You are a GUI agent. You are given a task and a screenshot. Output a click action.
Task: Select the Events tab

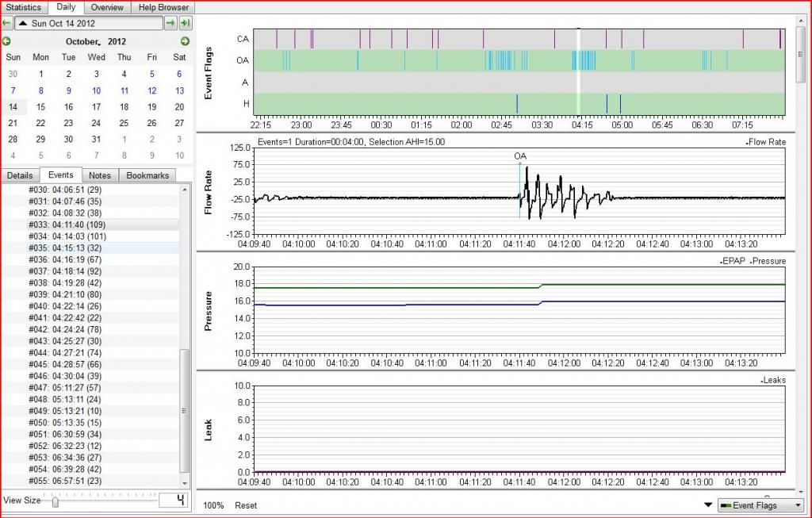point(60,175)
